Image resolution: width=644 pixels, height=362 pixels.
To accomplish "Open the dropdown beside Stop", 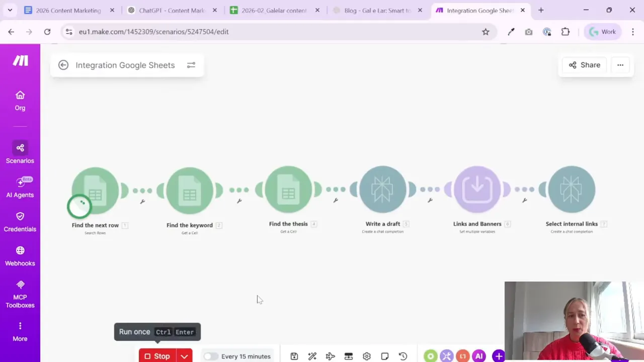I will pos(185,356).
